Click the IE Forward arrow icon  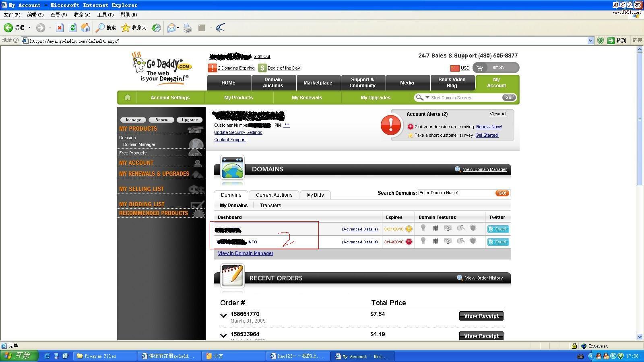click(40, 28)
